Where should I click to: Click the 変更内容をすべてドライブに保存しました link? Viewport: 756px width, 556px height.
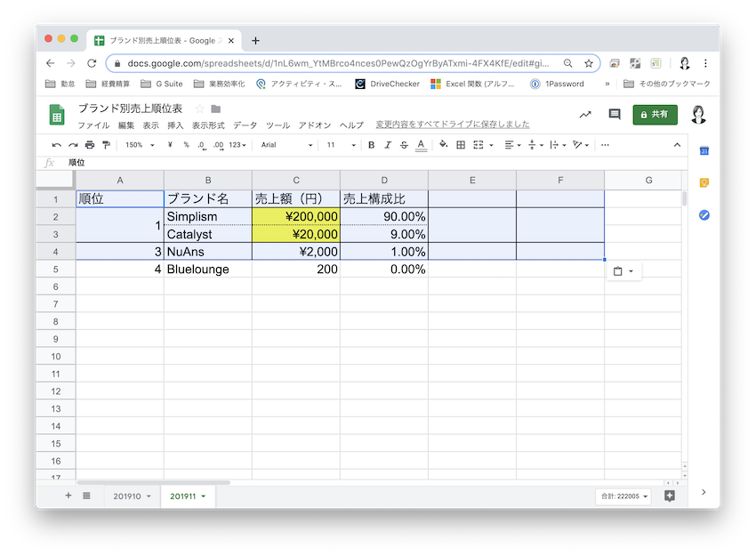(x=452, y=125)
